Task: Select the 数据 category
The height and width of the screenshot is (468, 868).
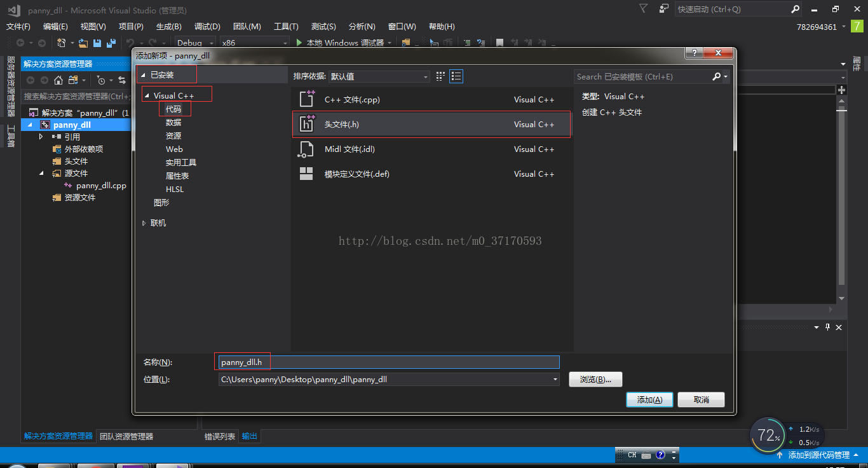Action: click(x=173, y=123)
